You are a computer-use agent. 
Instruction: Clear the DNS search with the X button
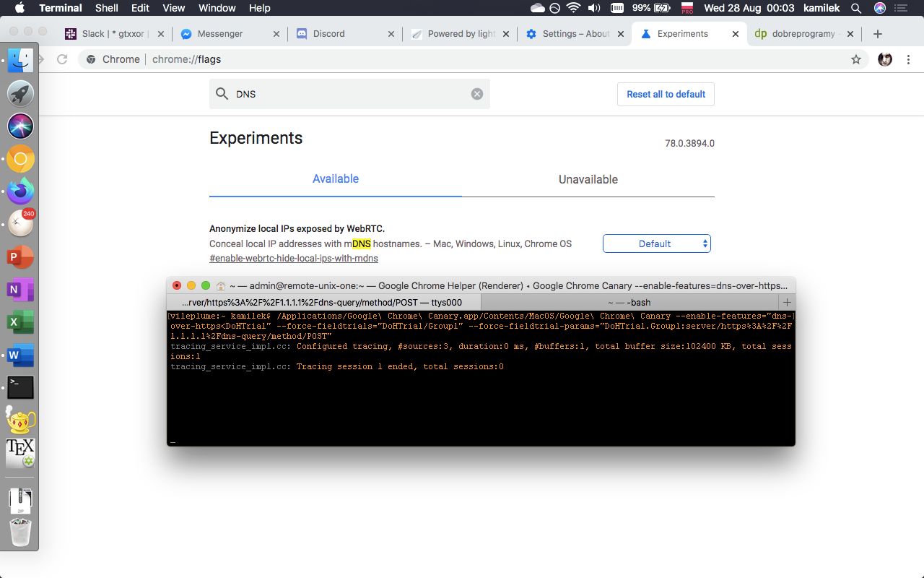pyautogui.click(x=477, y=93)
